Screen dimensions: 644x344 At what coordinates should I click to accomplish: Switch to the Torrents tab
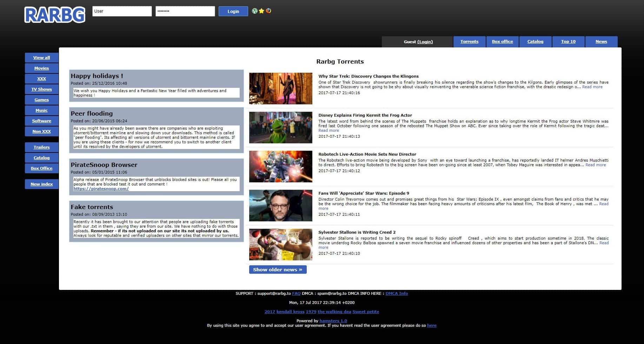(469, 41)
